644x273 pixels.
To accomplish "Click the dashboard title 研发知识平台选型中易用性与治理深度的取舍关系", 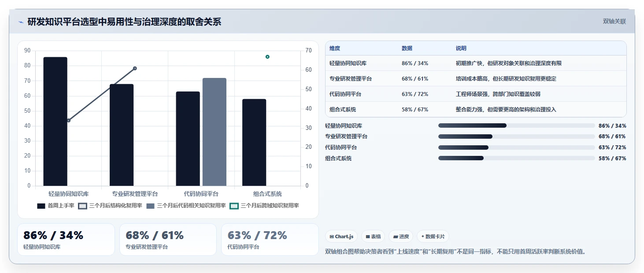I will 124,22.
